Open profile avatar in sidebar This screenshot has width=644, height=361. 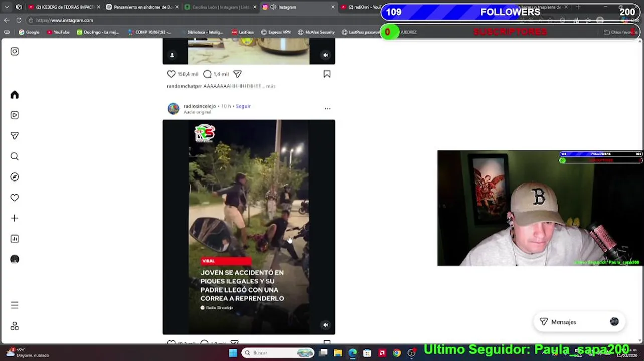[x=15, y=259]
